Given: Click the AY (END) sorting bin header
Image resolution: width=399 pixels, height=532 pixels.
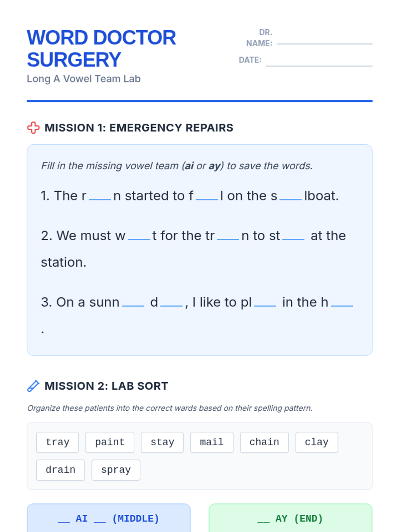Looking at the screenshot, I should [290, 518].
